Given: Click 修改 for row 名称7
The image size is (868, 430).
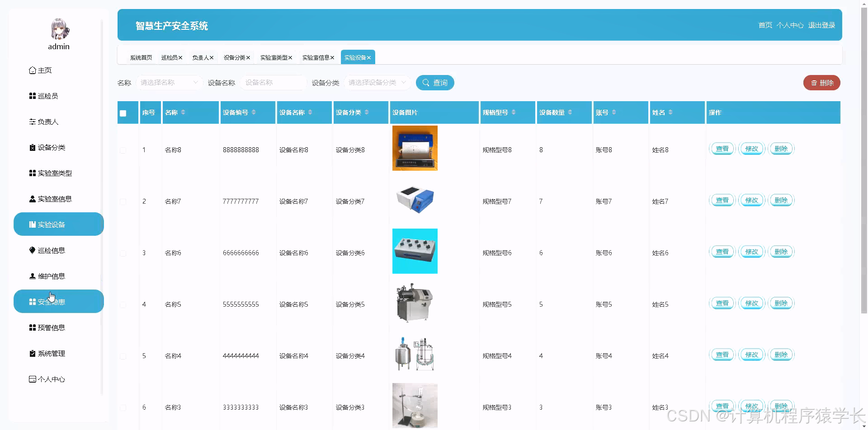Looking at the screenshot, I should 752,200.
